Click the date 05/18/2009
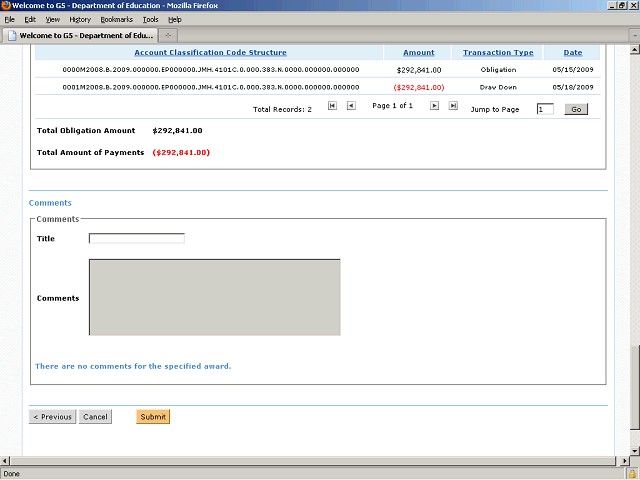This screenshot has height=480, width=640. point(573,87)
